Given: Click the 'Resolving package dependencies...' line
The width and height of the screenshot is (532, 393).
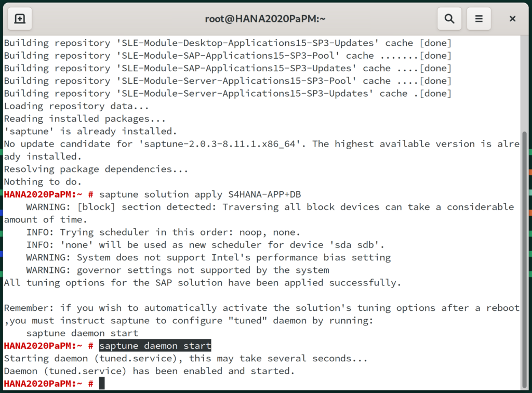Looking at the screenshot, I should (x=96, y=169).
